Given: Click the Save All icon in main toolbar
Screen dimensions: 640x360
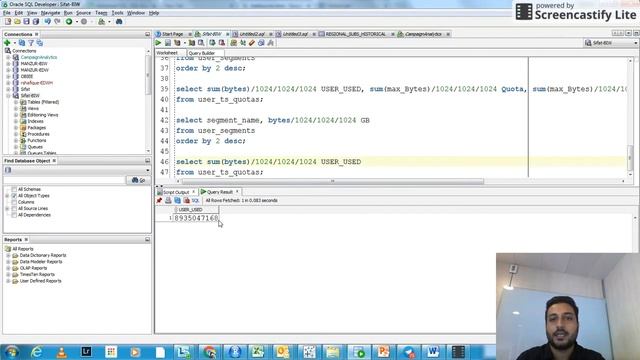Looking at the screenshot, I should pos(36,22).
